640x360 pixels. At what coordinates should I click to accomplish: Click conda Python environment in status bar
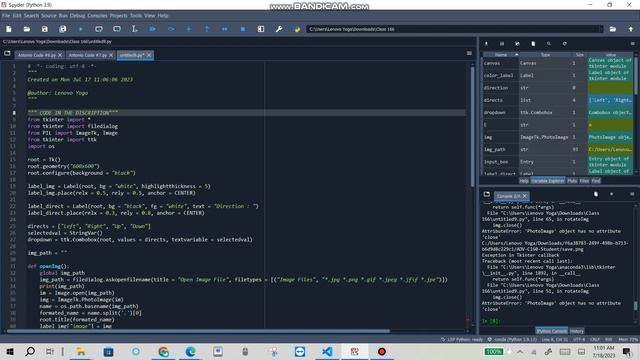[513, 340]
